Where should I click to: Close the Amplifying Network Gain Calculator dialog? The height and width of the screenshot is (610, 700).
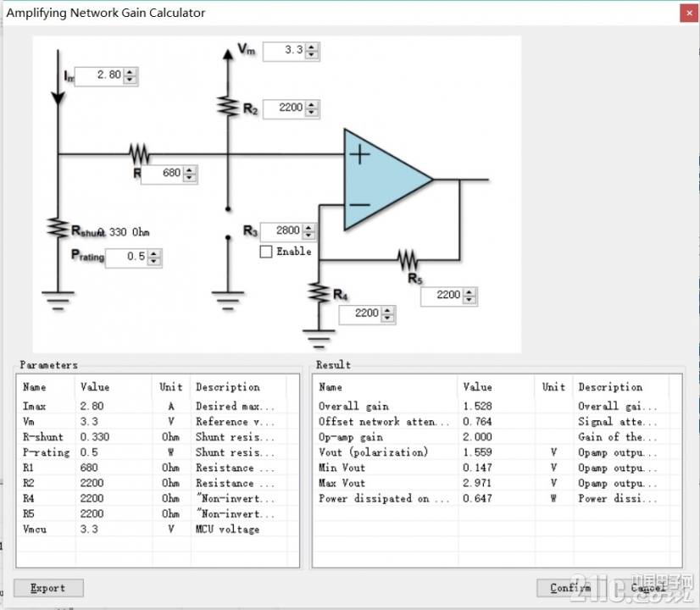click(689, 13)
